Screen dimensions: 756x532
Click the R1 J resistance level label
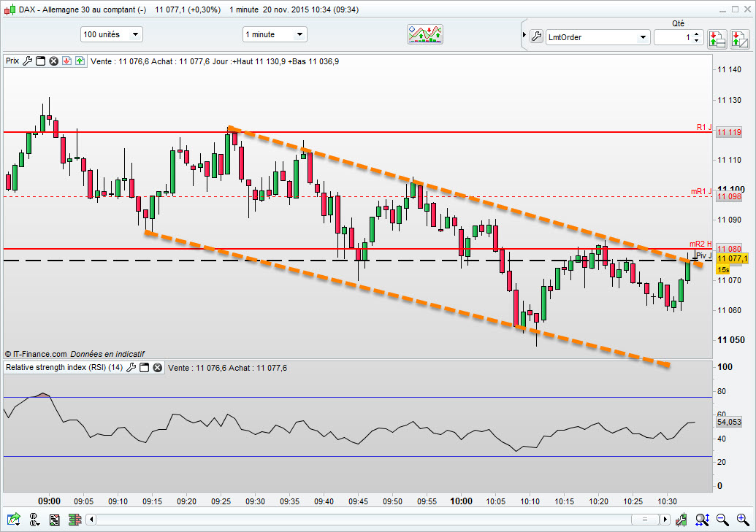704,127
